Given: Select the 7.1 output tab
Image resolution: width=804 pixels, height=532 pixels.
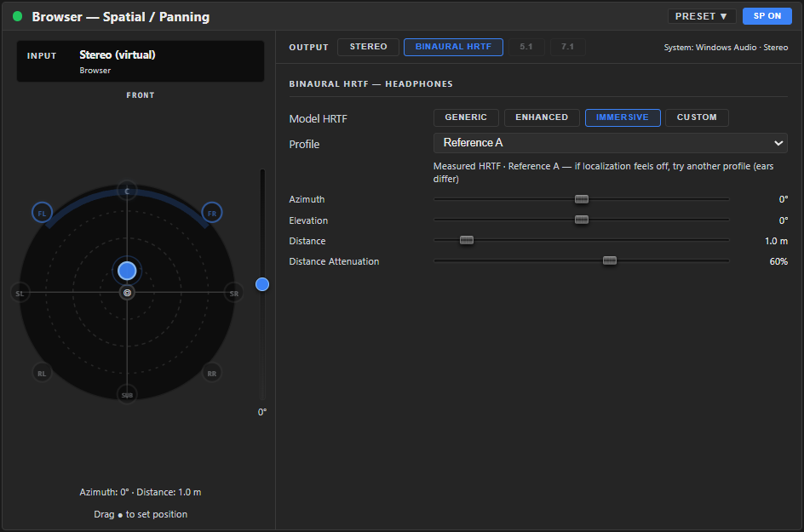Looking at the screenshot, I should pos(567,47).
